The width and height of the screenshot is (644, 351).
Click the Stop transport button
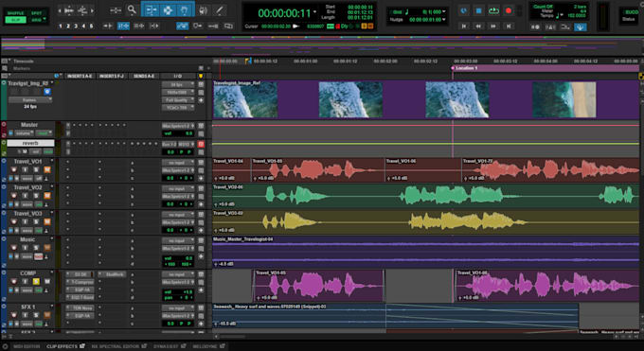point(478,11)
